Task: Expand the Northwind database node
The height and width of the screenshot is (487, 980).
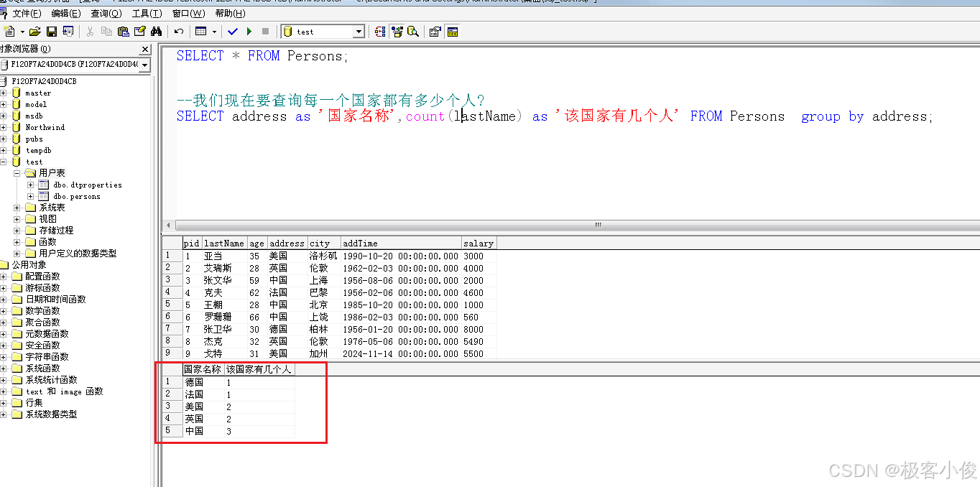Action: coord(4,127)
